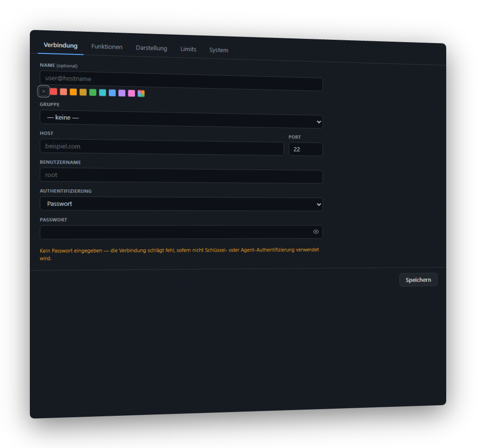Focus the Port field showing 22
Image resolution: width=486 pixels, height=448 pixels.
(306, 149)
